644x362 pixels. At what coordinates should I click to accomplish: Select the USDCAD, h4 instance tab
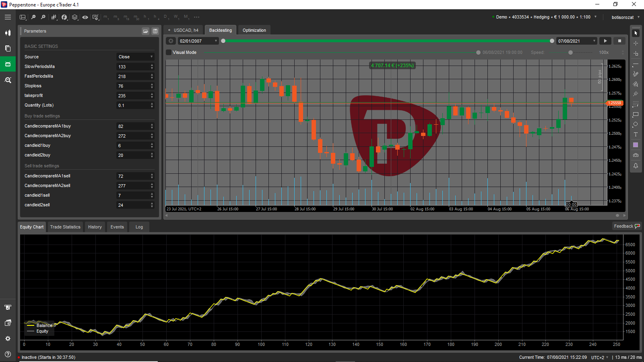click(184, 30)
